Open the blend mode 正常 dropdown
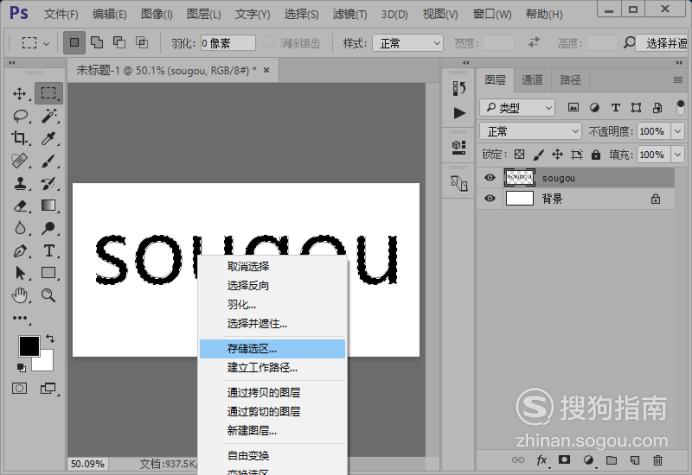 (530, 131)
